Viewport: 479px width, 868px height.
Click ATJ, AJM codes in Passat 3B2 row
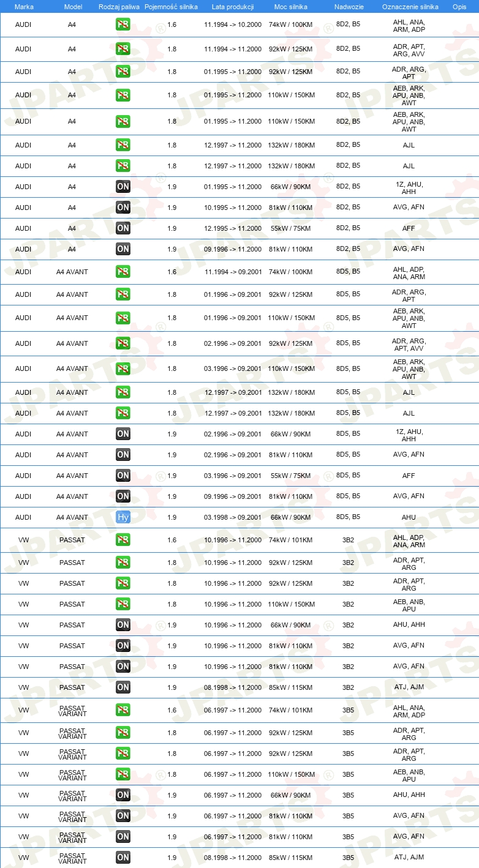(409, 687)
